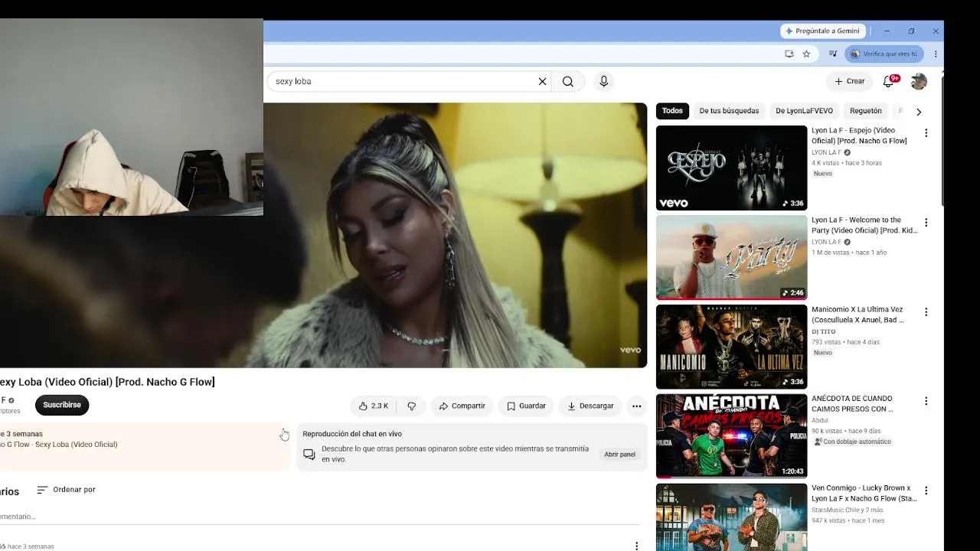Click title 'Lyon La F - Espejo (Video Oficial)'
Screen dimensions: 980x551
[859, 135]
